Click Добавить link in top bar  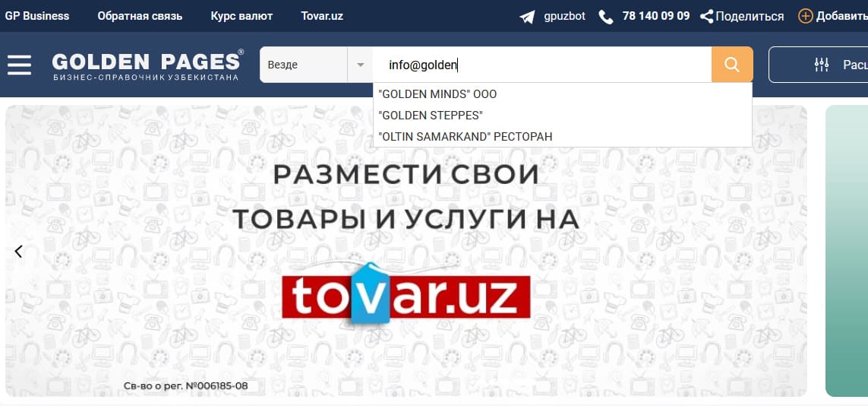[842, 17]
